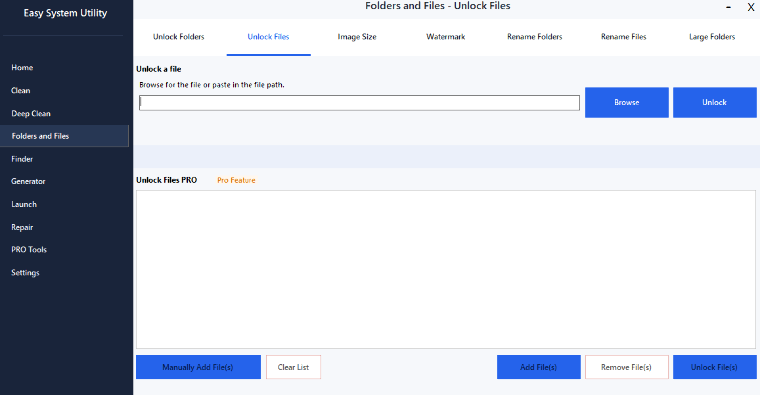The image size is (760, 395).
Task: Switch to the Image Size tab
Action: [357, 37]
